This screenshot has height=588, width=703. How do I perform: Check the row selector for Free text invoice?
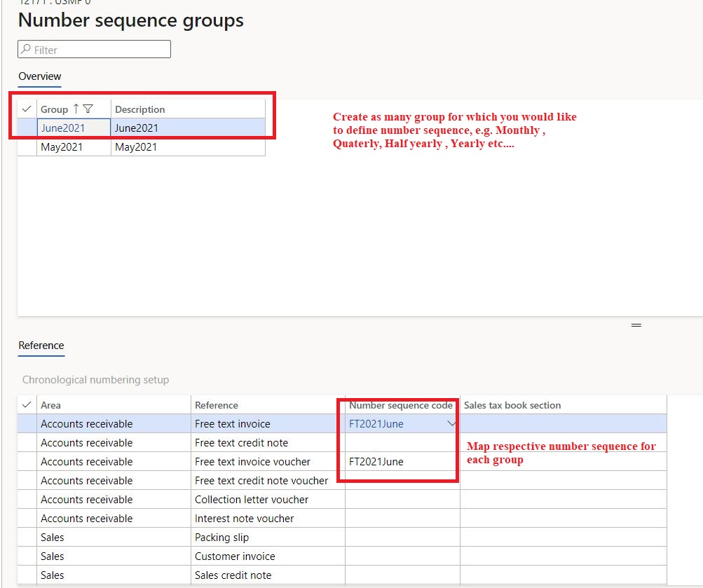point(27,424)
